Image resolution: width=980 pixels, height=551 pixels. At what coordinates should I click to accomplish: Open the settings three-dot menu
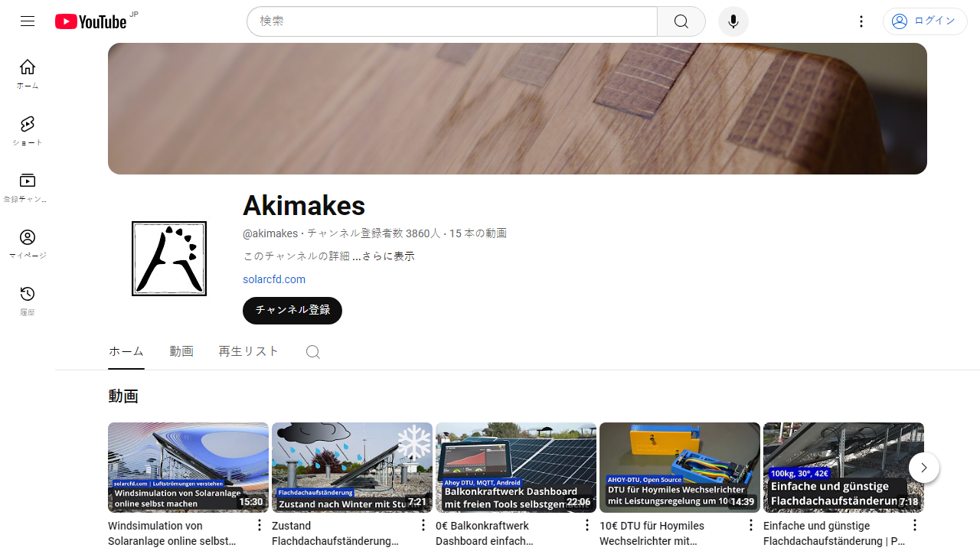click(x=861, y=21)
